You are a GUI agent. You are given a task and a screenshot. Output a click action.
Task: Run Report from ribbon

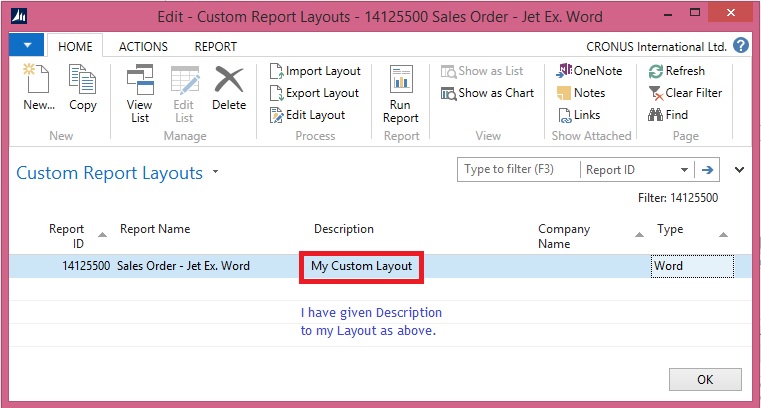[401, 94]
